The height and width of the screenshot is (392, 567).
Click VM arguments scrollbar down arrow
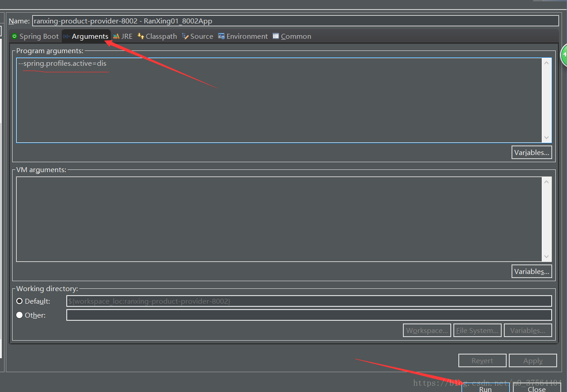tap(547, 256)
